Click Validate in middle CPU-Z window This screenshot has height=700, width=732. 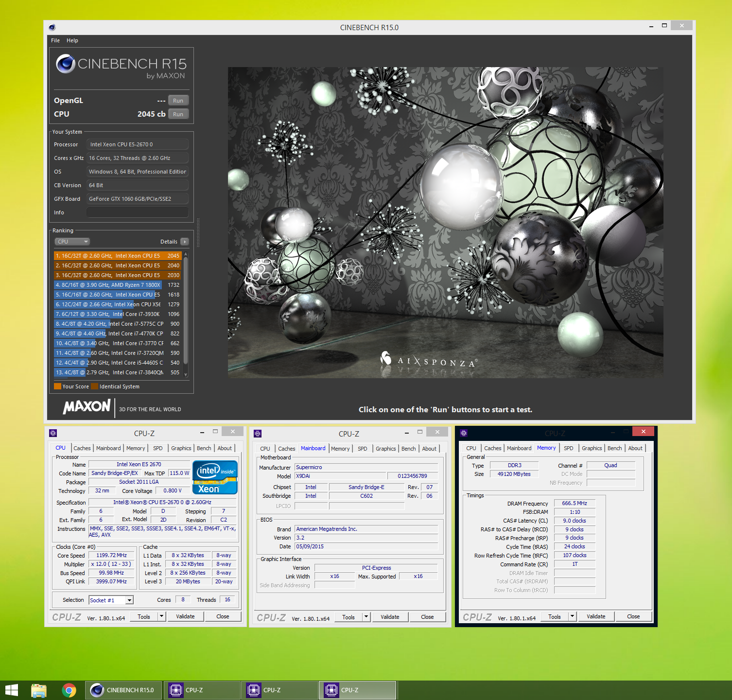tap(390, 617)
